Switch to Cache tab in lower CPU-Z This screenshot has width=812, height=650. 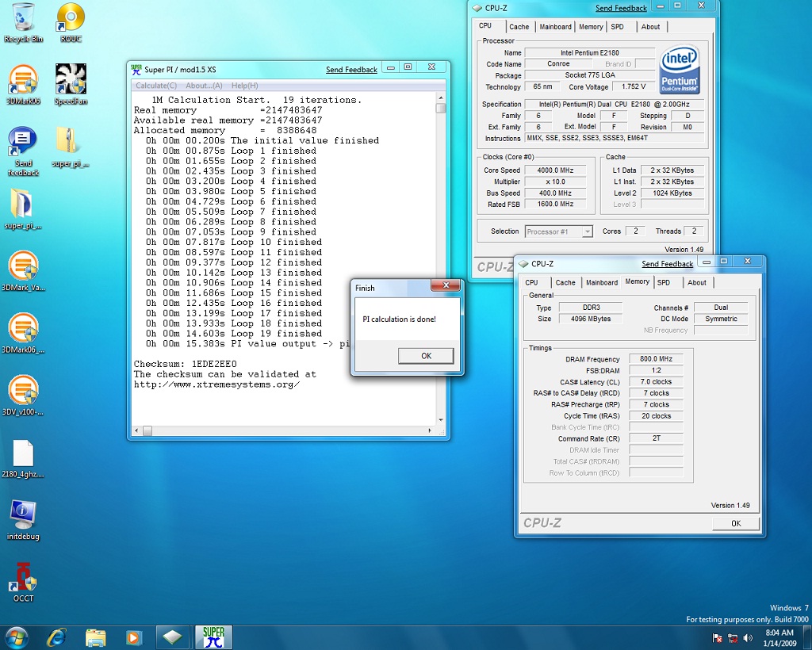click(565, 282)
